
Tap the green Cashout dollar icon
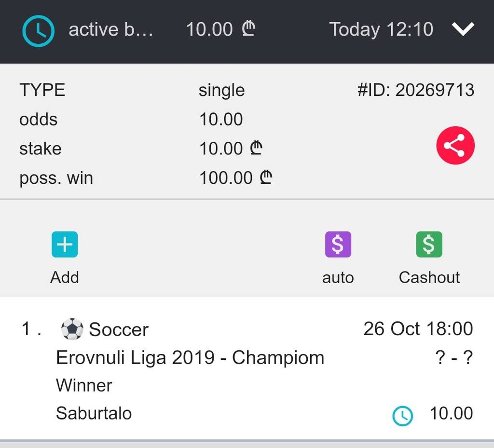[429, 244]
